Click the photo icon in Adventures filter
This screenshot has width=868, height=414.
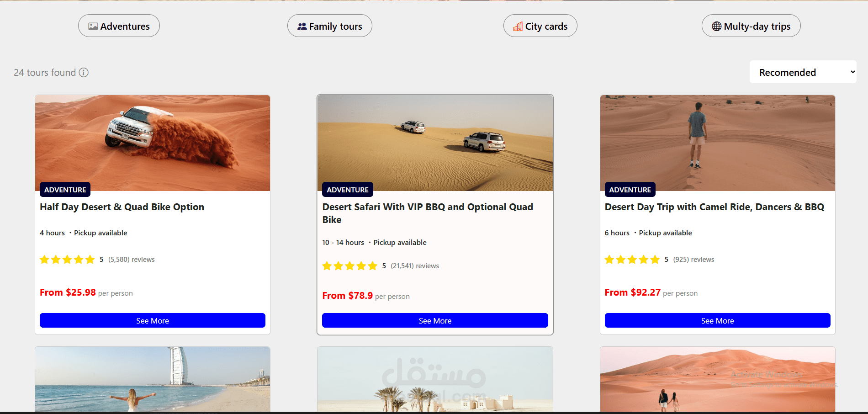click(93, 26)
